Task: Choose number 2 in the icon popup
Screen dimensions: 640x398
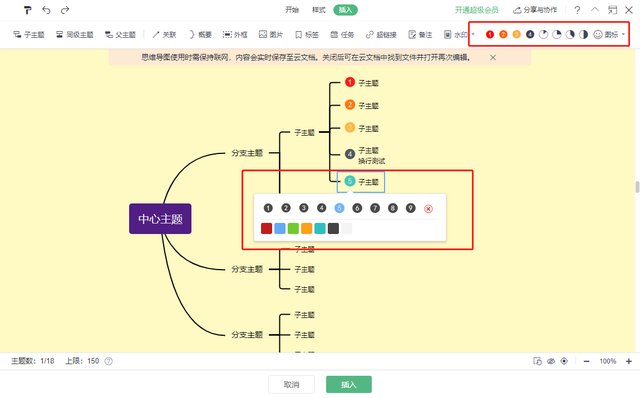Action: coord(286,208)
